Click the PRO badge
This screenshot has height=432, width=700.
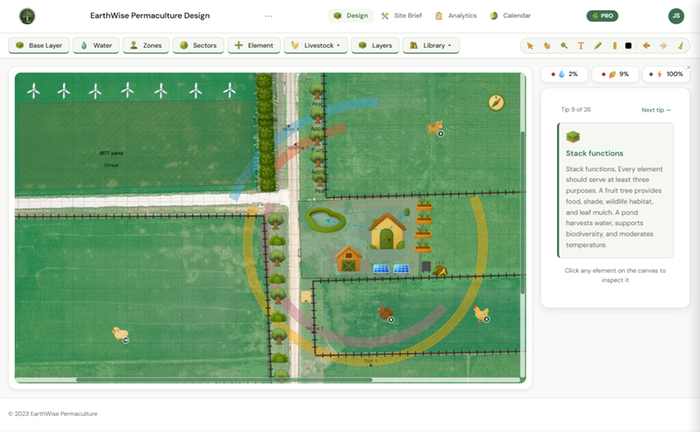[x=602, y=16]
